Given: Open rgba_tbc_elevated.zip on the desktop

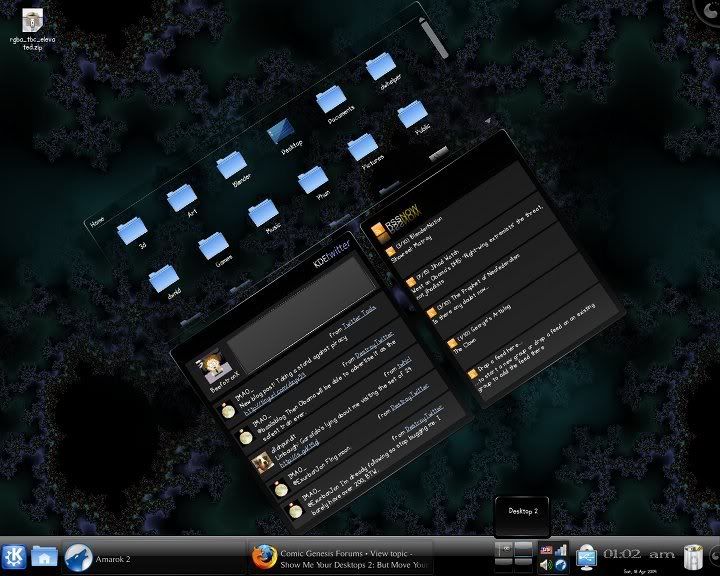Looking at the screenshot, I should pos(33,20).
